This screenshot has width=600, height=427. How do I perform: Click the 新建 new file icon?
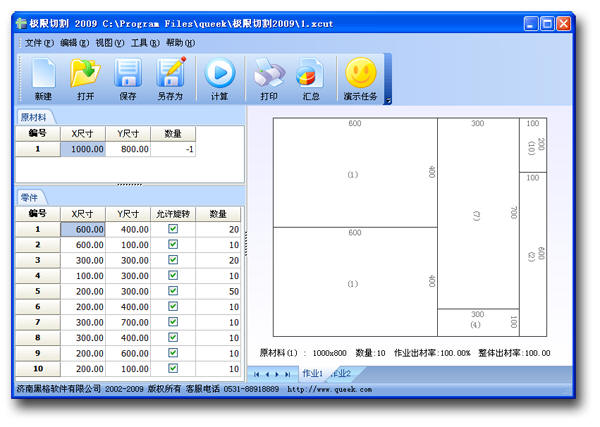tap(44, 79)
